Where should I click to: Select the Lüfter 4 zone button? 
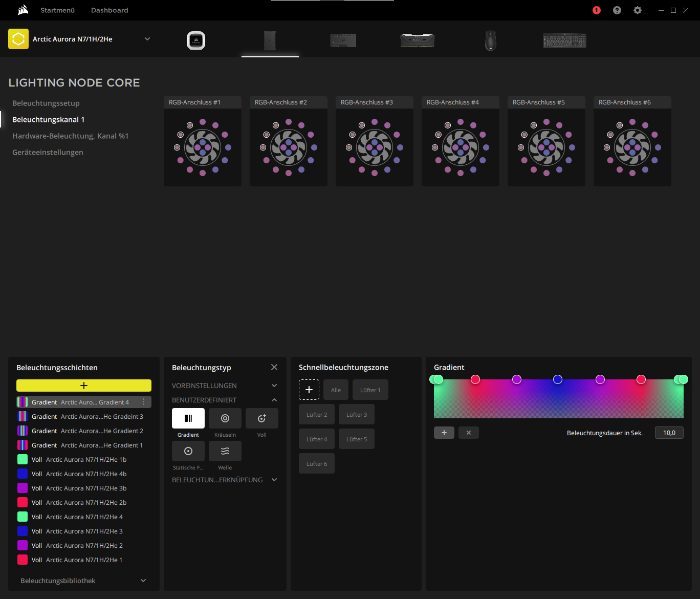tap(317, 439)
